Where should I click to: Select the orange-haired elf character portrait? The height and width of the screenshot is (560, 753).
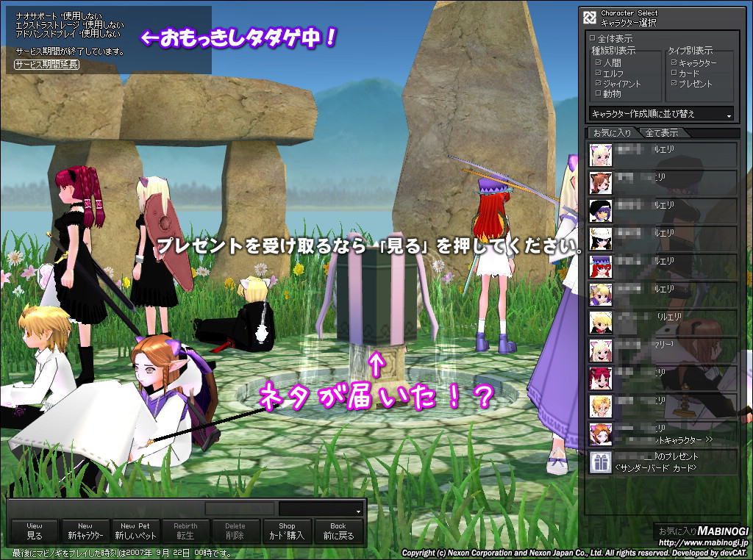600,434
